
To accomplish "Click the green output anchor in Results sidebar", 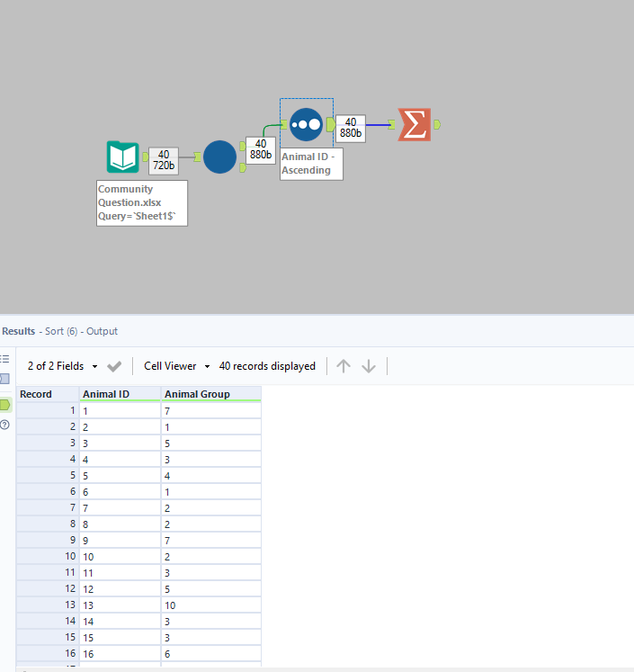I will [x=5, y=405].
